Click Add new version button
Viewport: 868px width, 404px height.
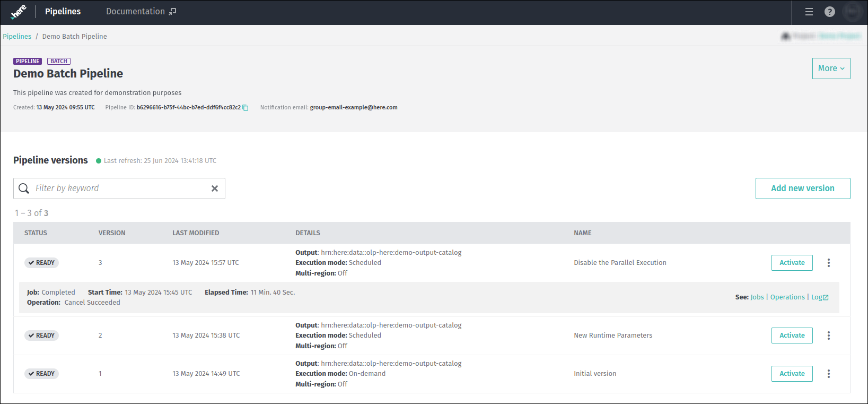pyautogui.click(x=803, y=188)
